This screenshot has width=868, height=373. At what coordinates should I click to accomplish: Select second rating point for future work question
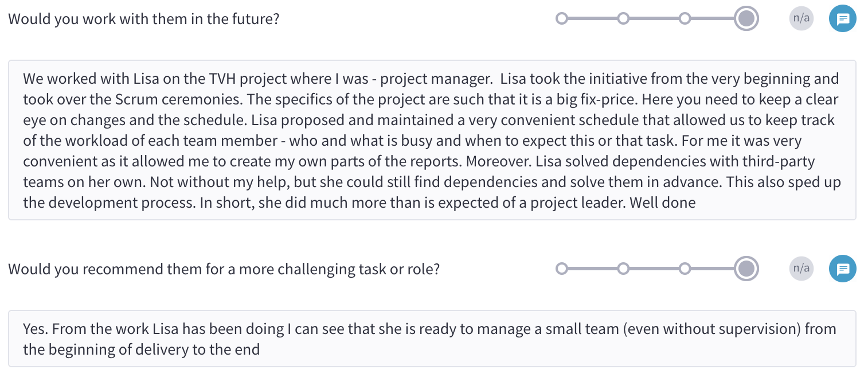623,19
